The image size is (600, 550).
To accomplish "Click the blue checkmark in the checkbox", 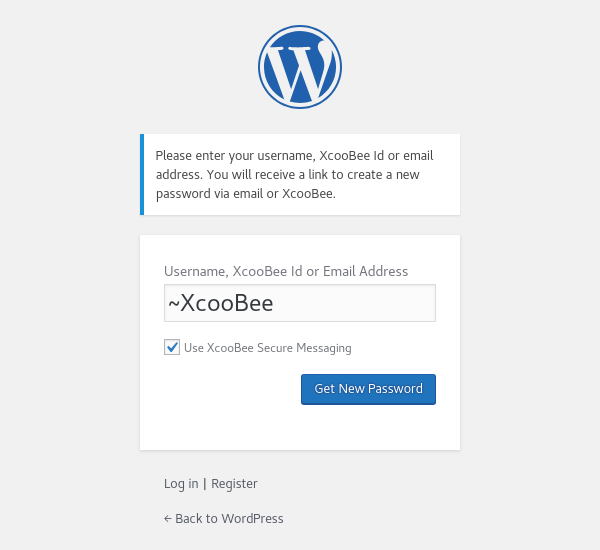I will [x=172, y=347].
